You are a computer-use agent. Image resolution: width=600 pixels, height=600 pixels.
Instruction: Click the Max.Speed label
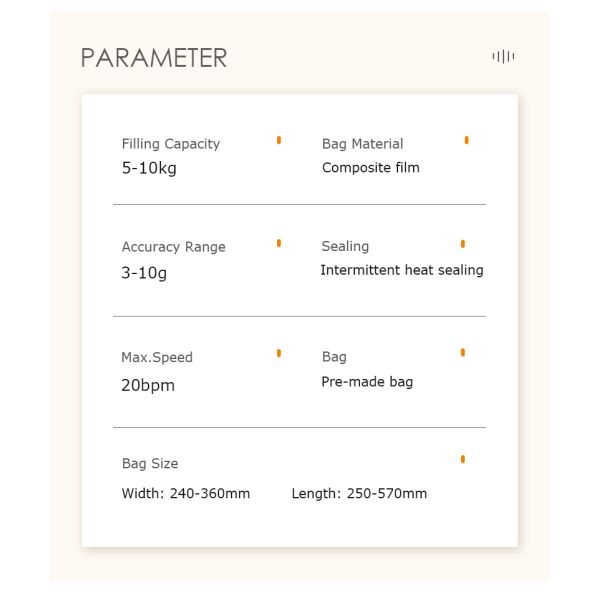(157, 357)
